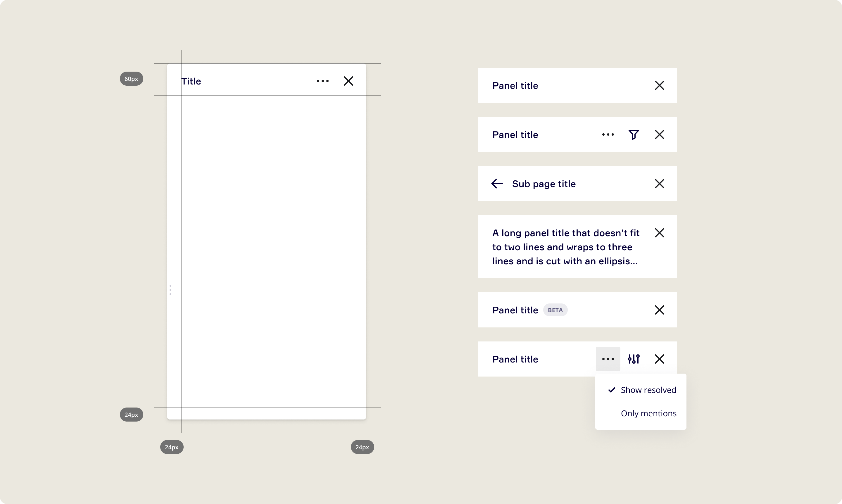The width and height of the screenshot is (842, 504).
Task: Click the more options icon on Title panel
Action: pyautogui.click(x=322, y=81)
